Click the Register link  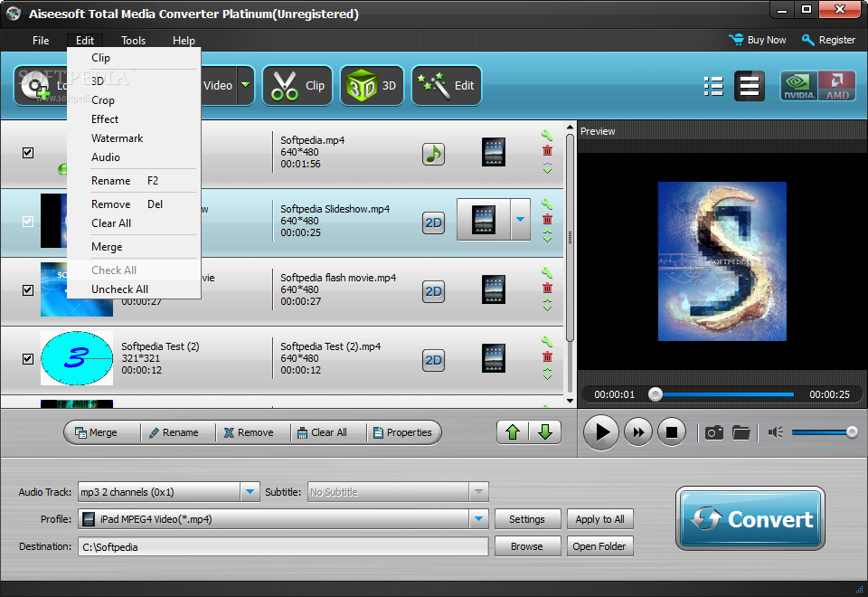click(829, 40)
